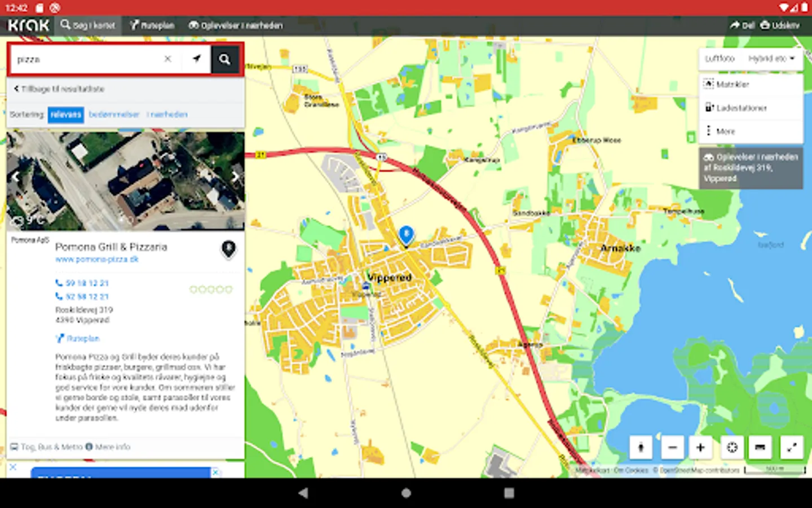Zoom out the map with minus button
Image resolution: width=812 pixels, height=508 pixels.
672,448
